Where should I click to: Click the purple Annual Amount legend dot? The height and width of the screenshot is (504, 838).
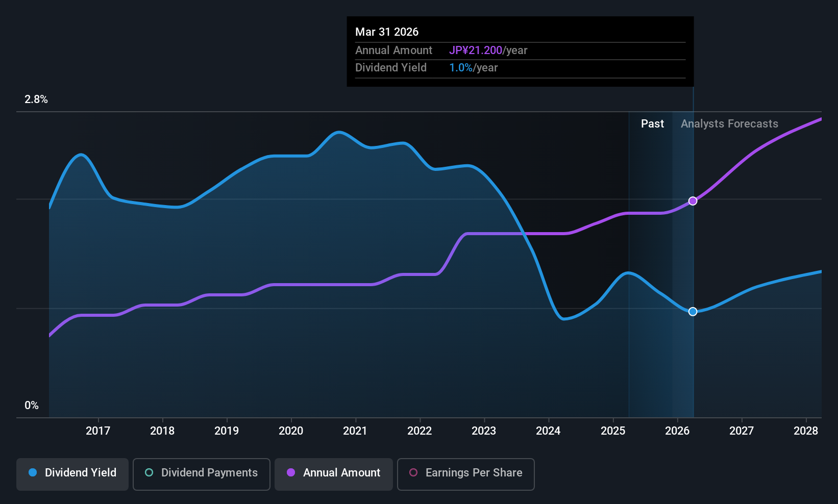tap(291, 472)
